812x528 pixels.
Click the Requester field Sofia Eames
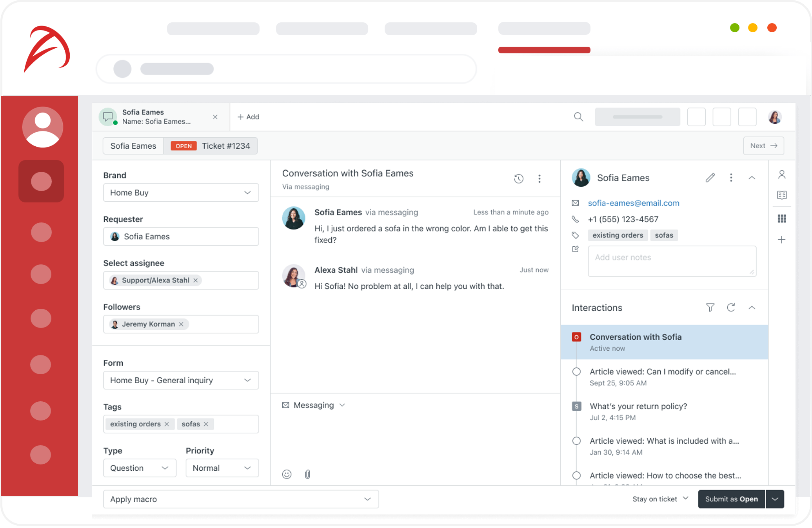tap(181, 237)
